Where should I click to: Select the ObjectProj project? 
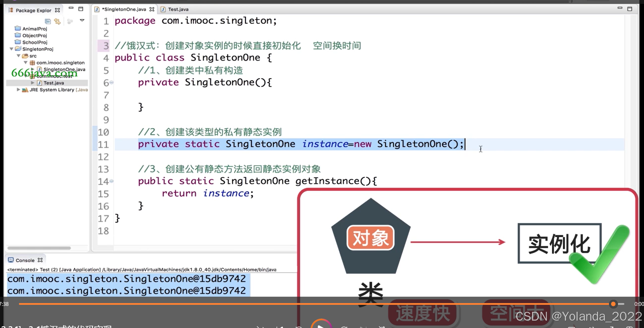[34, 35]
